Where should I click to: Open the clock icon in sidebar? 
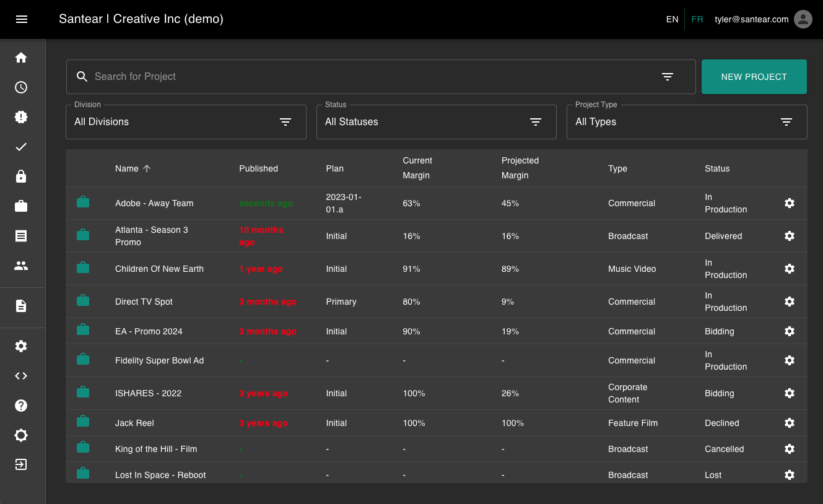point(21,87)
